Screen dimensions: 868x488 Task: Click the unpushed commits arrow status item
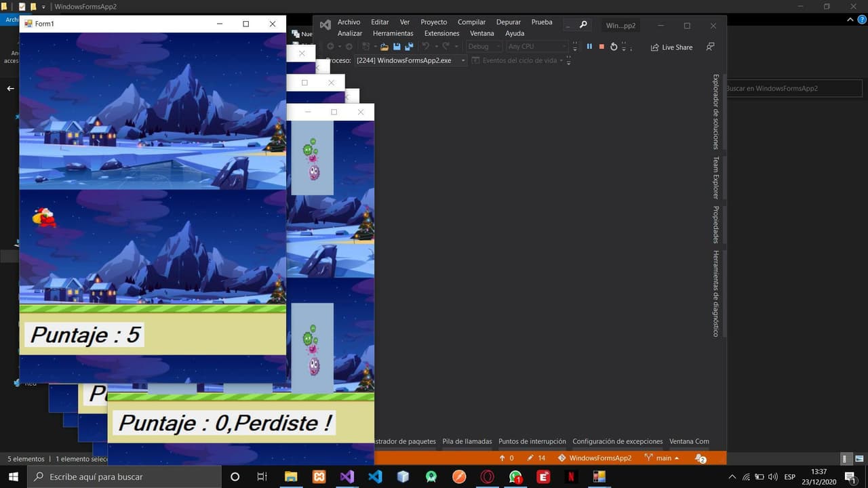[506, 458]
